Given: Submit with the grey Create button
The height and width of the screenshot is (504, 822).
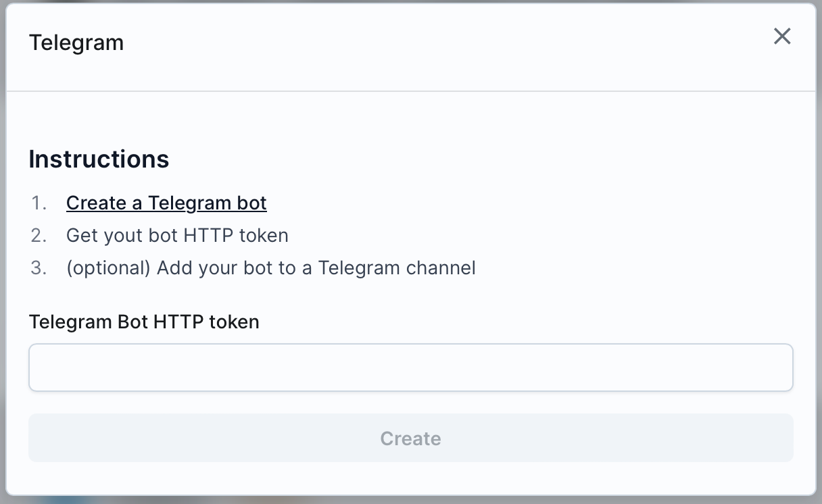Looking at the screenshot, I should click(x=410, y=438).
